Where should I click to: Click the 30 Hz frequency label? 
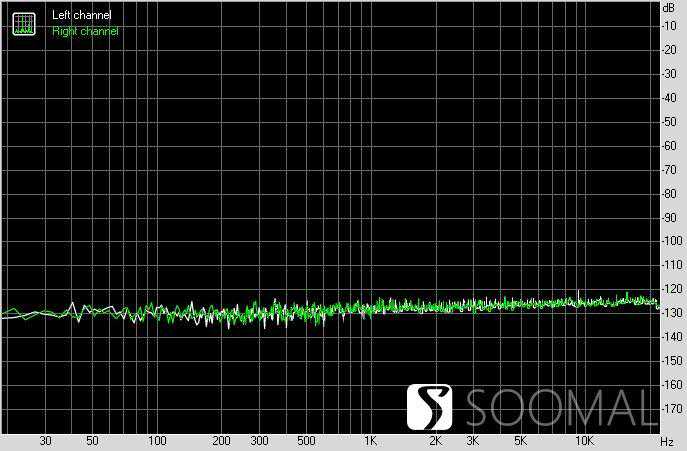coord(45,441)
